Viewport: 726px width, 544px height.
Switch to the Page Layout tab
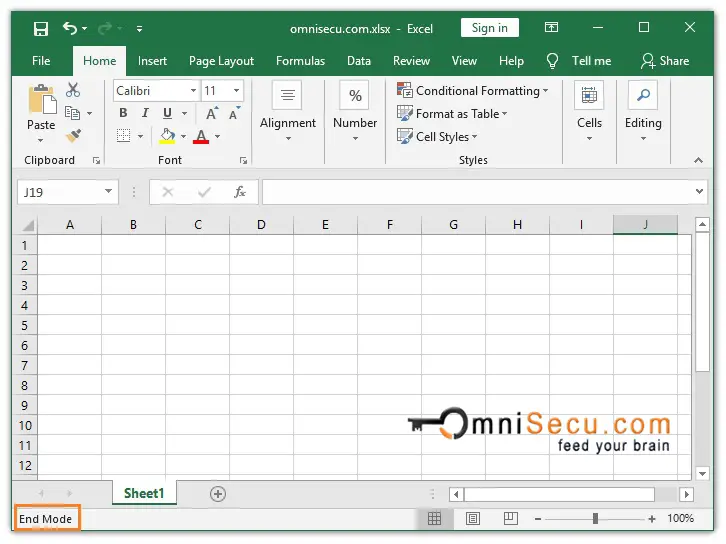[221, 61]
